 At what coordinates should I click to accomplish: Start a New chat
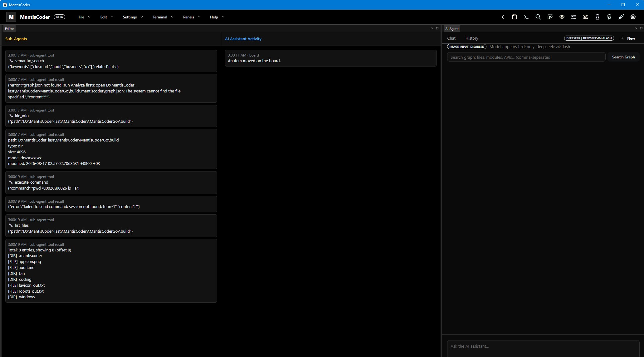coord(628,38)
